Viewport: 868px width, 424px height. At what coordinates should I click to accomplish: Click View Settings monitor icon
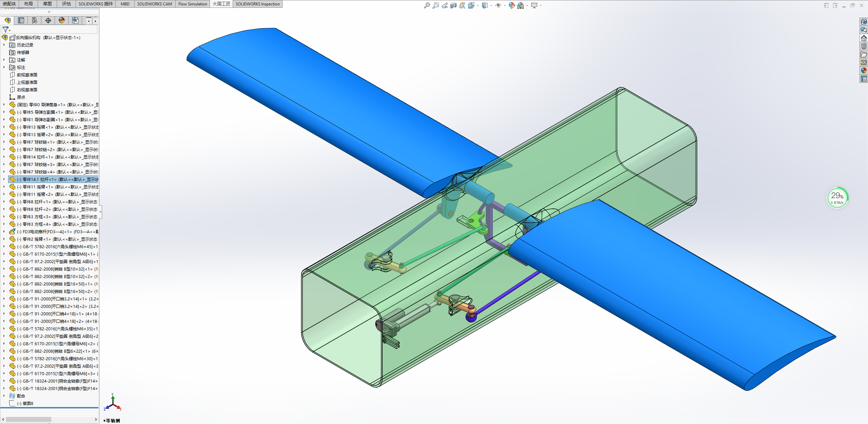pyautogui.click(x=534, y=5)
